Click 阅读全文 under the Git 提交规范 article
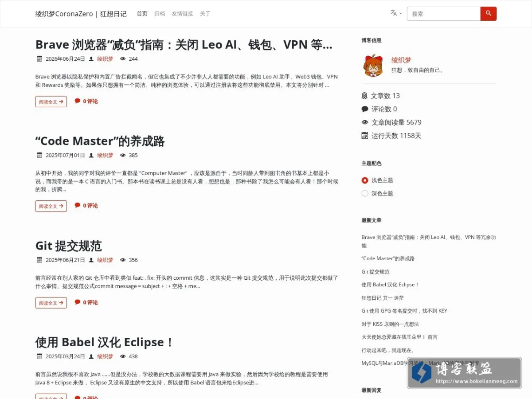The height and width of the screenshot is (399, 532). click(51, 303)
